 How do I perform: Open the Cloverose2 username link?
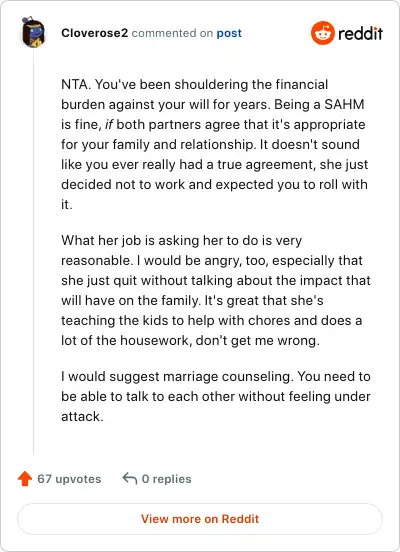coord(94,33)
